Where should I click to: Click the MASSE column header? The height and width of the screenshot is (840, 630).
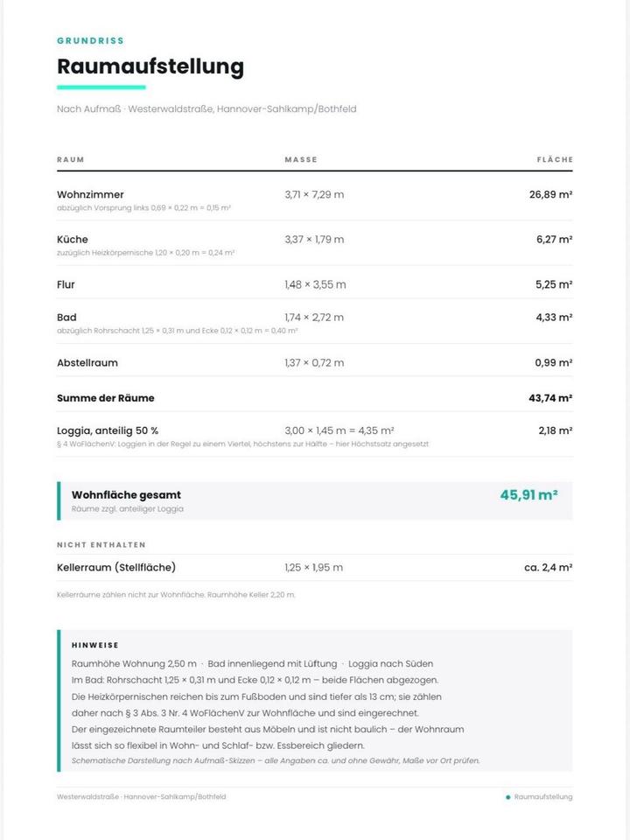point(301,159)
